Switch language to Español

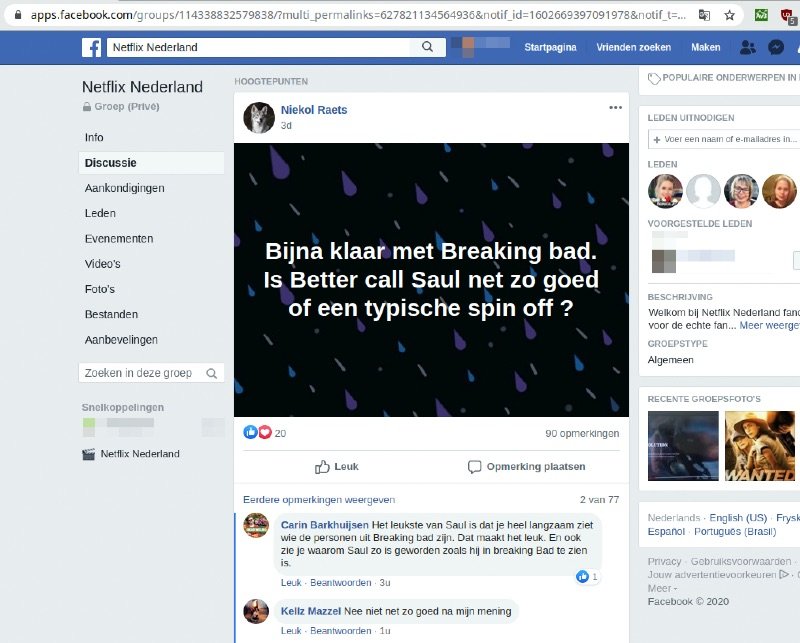pos(666,532)
